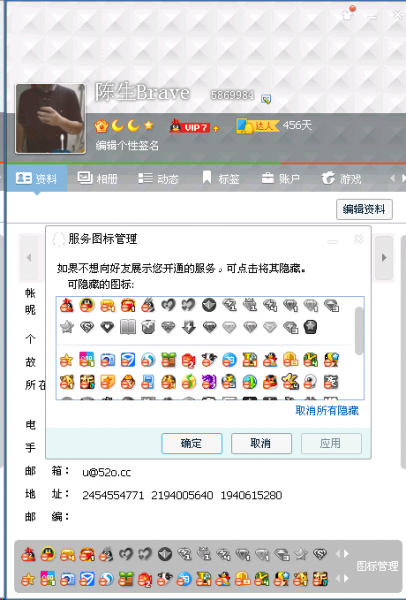Click the sun level icon under the name
The height and width of the screenshot is (600, 406).
101,126
